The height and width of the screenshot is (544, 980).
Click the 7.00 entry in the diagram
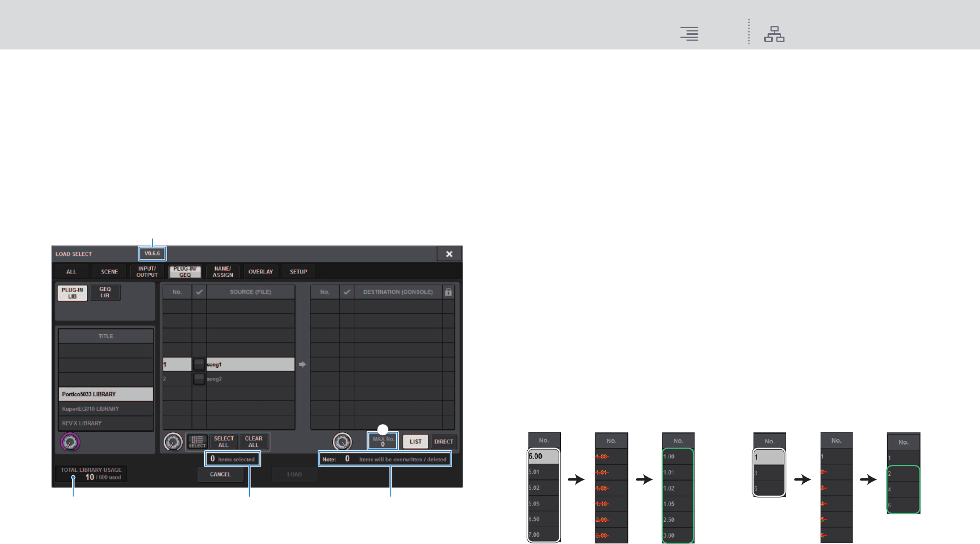544,535
